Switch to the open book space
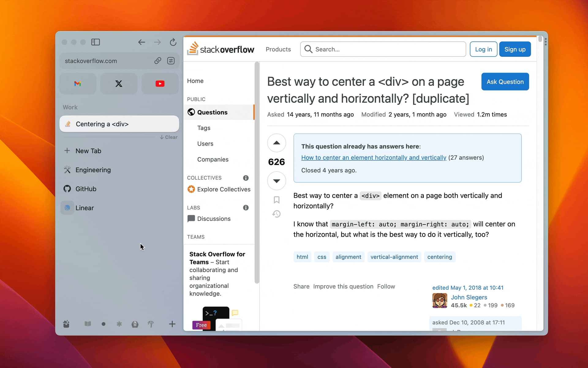 point(88,324)
